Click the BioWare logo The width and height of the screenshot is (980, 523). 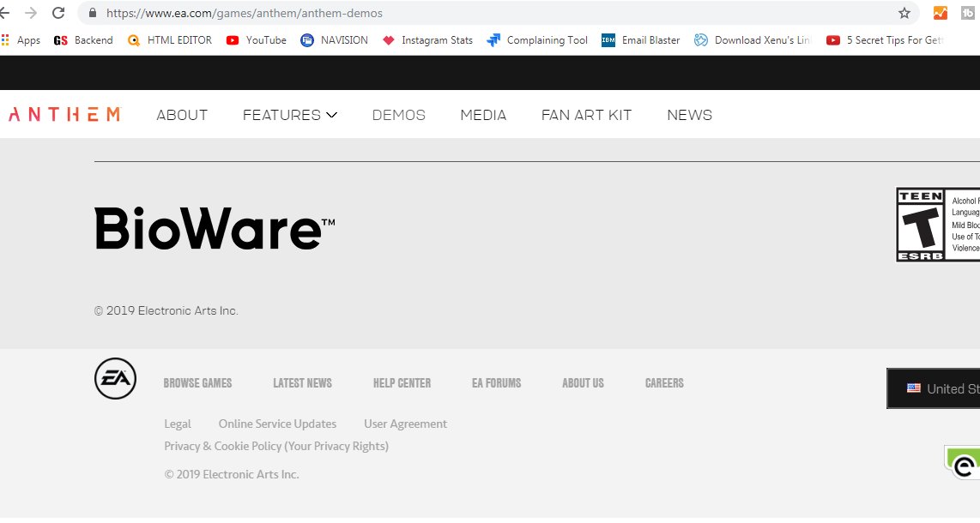215,228
